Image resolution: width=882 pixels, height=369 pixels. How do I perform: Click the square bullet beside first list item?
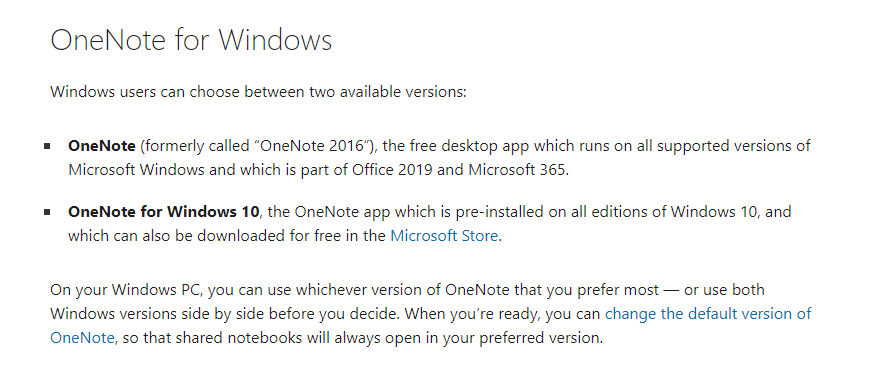point(47,146)
